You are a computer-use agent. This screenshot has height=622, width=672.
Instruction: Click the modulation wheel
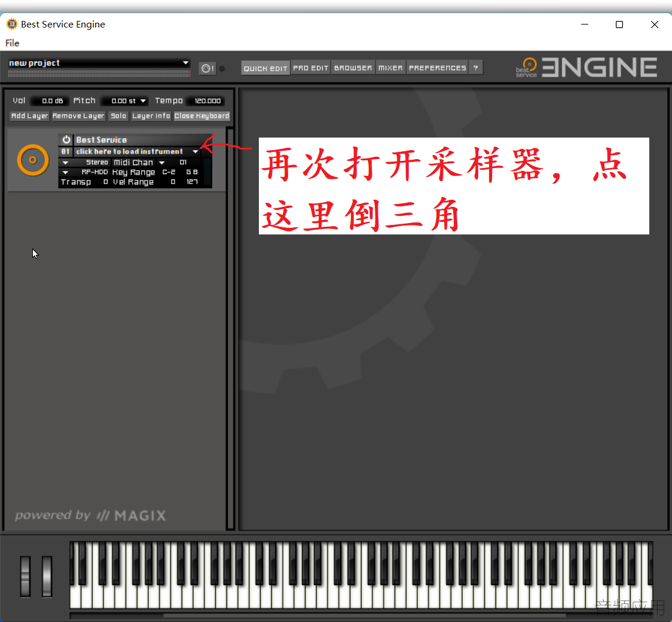coord(47,576)
